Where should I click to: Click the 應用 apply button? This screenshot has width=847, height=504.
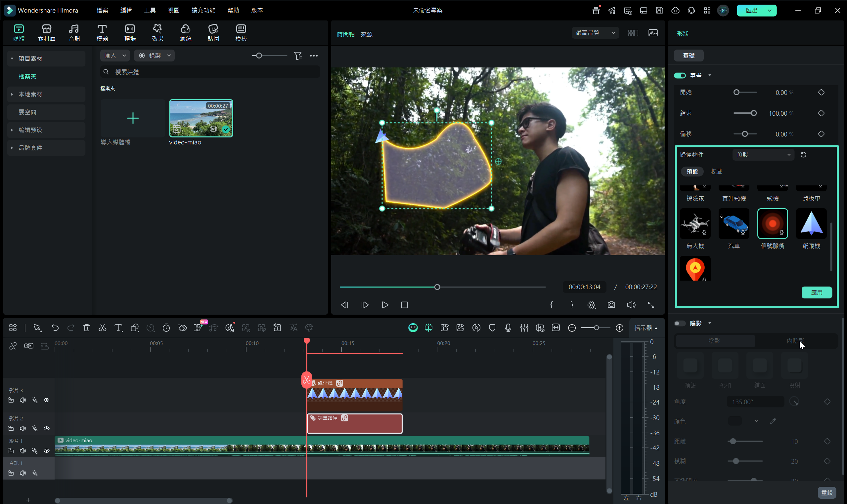(x=817, y=292)
